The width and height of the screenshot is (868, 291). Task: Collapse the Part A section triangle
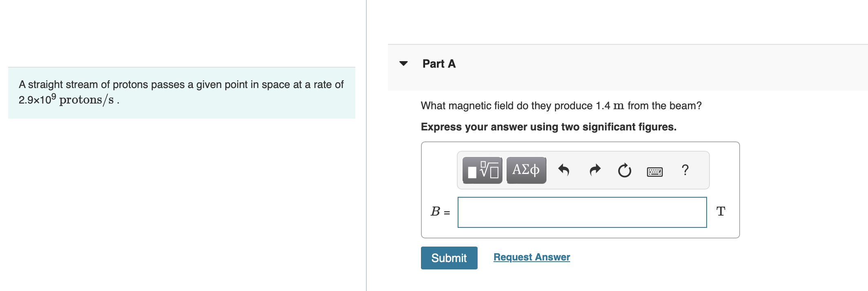tap(403, 63)
